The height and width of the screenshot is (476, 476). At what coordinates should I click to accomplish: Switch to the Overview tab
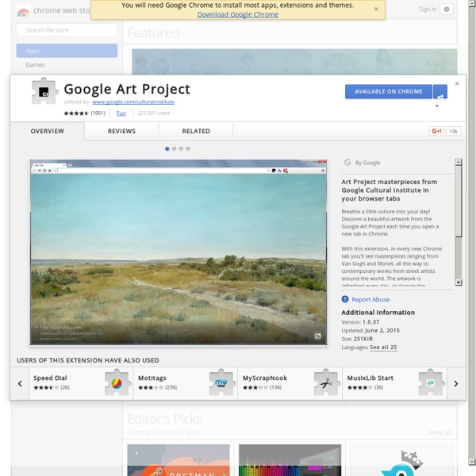48,131
